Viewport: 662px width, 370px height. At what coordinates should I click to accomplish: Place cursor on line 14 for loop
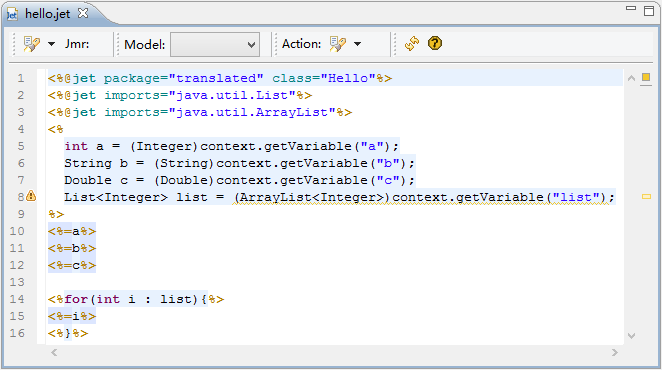click(136, 299)
